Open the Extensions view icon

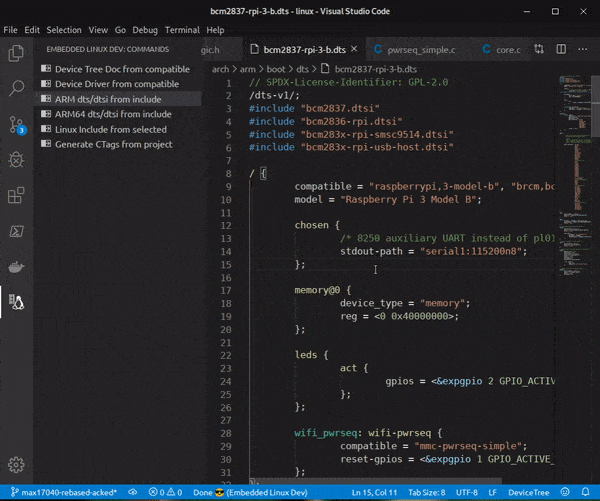(x=16, y=195)
